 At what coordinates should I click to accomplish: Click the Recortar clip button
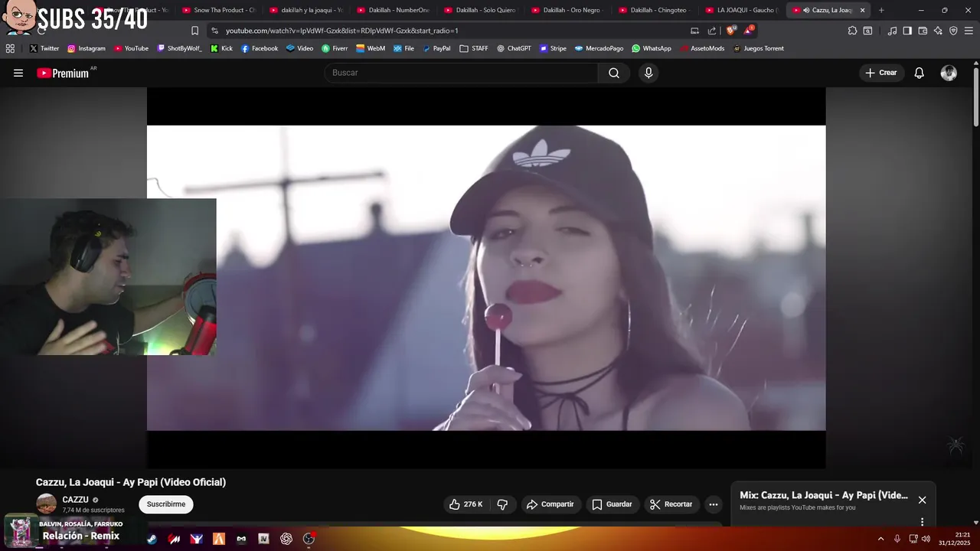pyautogui.click(x=671, y=504)
